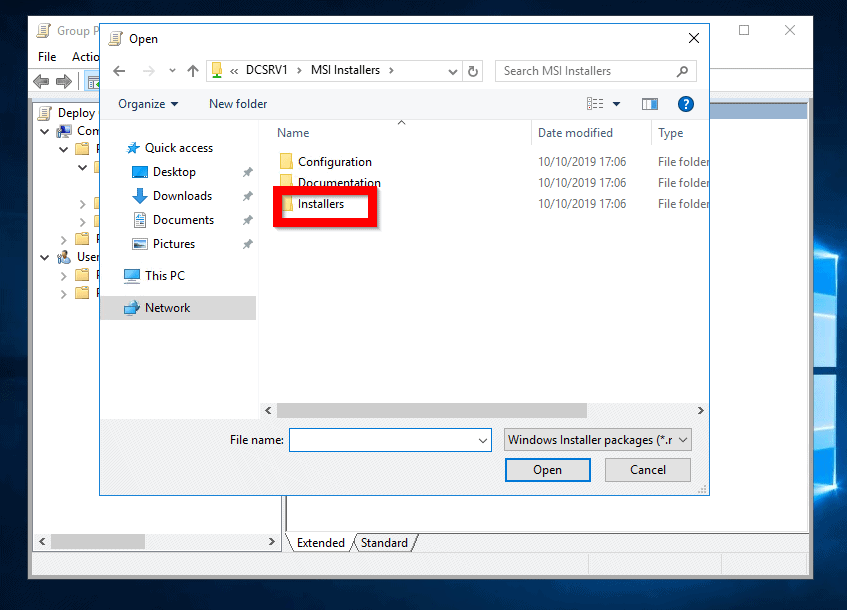Open the address bar history dropdown
This screenshot has width=847, height=610.
click(x=452, y=70)
